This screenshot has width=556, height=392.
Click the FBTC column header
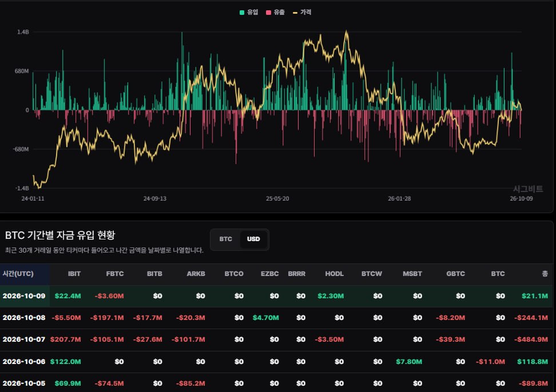pos(115,274)
